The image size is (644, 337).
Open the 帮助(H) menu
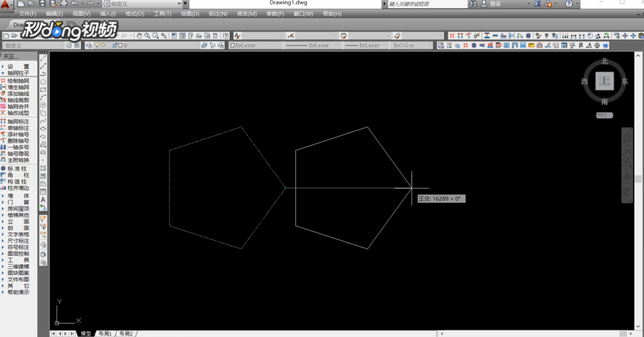coord(332,14)
